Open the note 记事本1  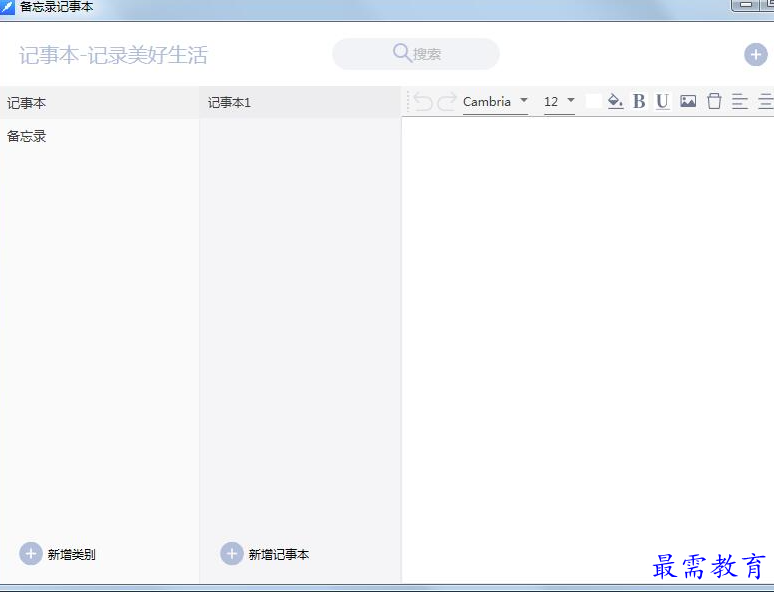300,103
